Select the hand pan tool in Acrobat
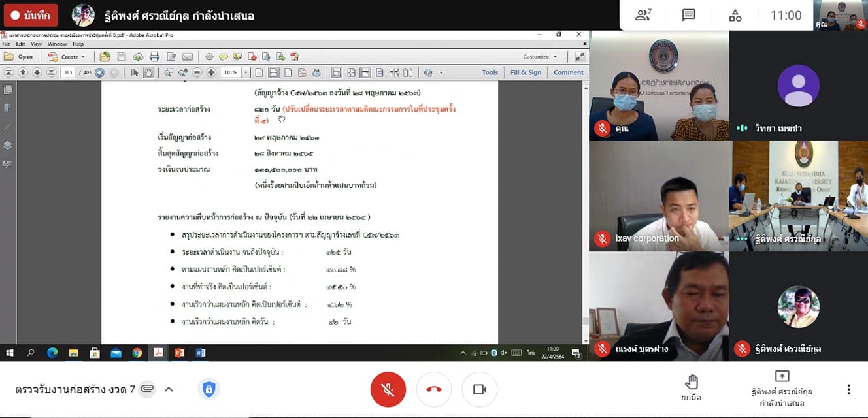This screenshot has width=868, height=418. 148,72
